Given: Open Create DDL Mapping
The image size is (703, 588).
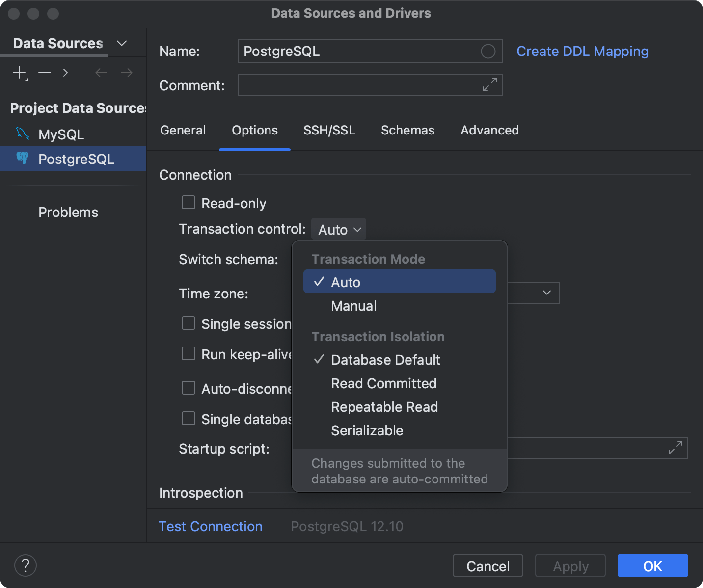Looking at the screenshot, I should 582,51.
